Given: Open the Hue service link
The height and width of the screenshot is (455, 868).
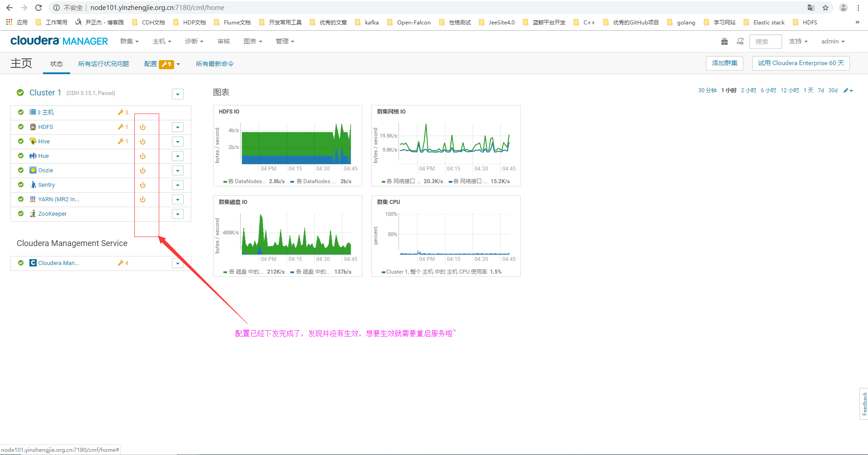Looking at the screenshot, I should [x=43, y=156].
